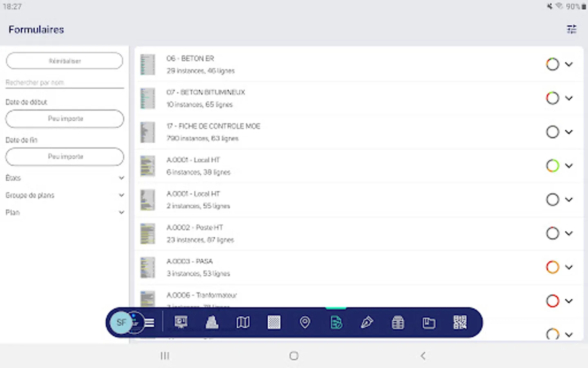Click the progress circle for 06 - BETON ER

(x=552, y=64)
